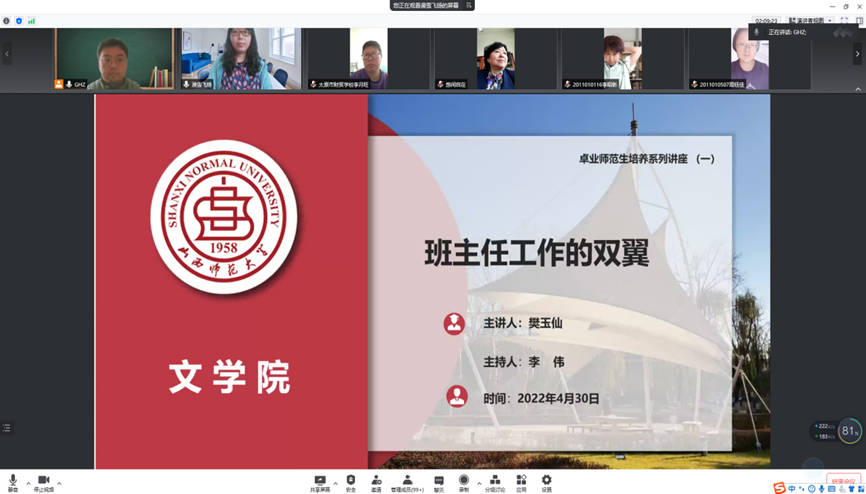Open the share screen (共享屏幕) tool

(320, 481)
